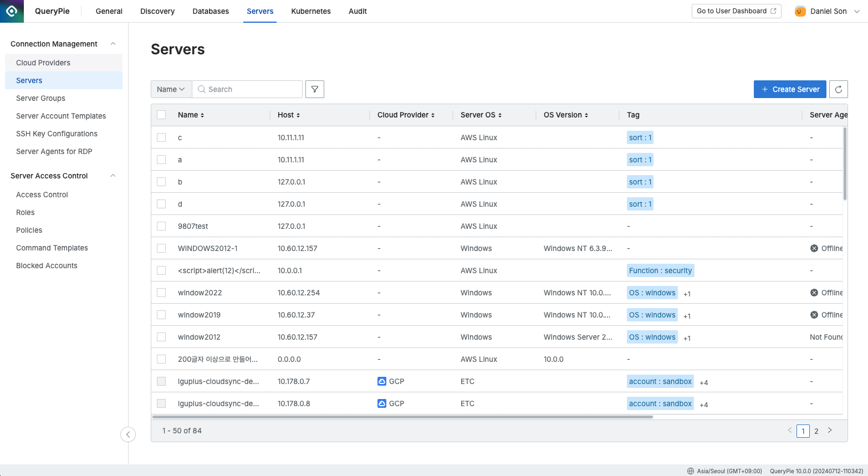Open Cloud Providers in sidebar
Screen dimensions: 868x476
[64, 63]
